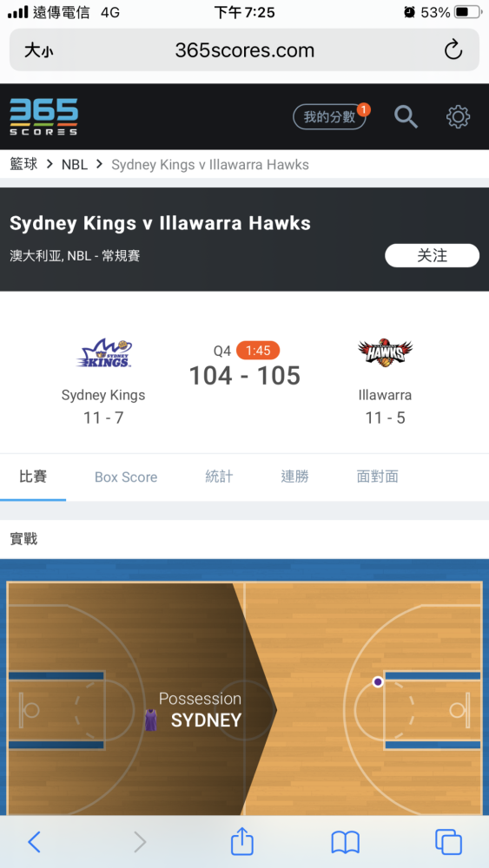Tap the 365scores.com address field
Screen dimensions: 489x868
coord(244,49)
